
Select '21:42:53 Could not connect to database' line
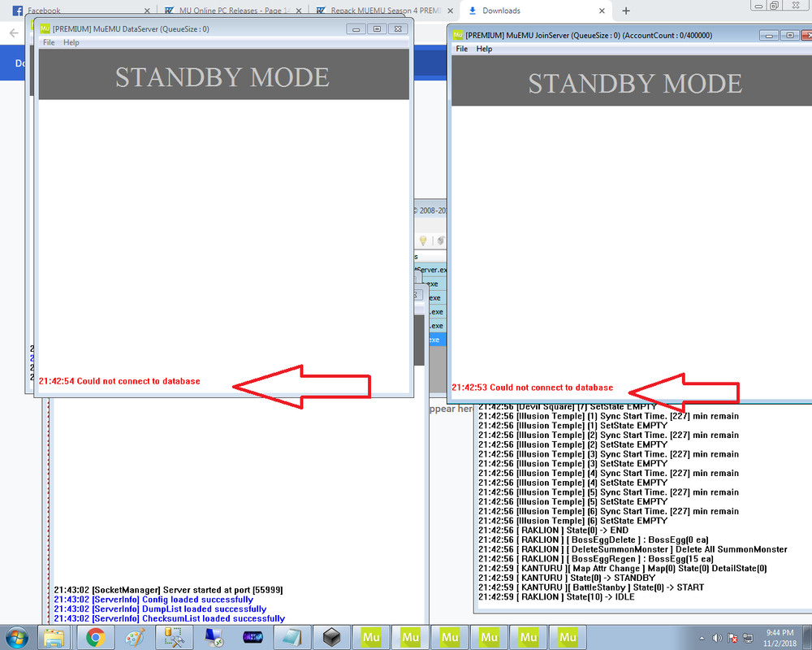point(533,388)
